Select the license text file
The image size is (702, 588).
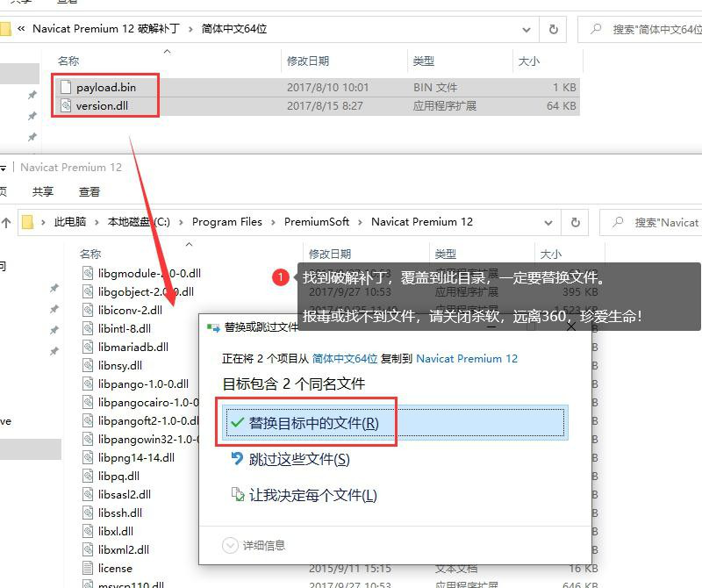(x=115, y=568)
